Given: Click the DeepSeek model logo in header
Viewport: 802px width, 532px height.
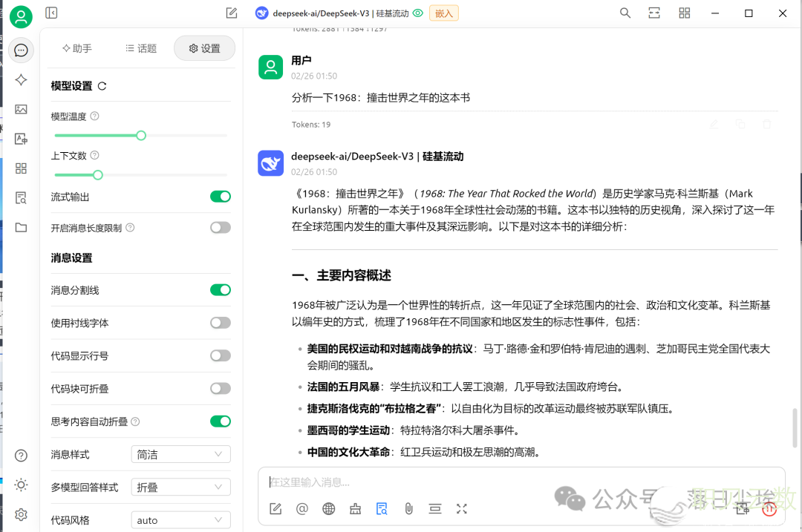Looking at the screenshot, I should click(x=262, y=13).
